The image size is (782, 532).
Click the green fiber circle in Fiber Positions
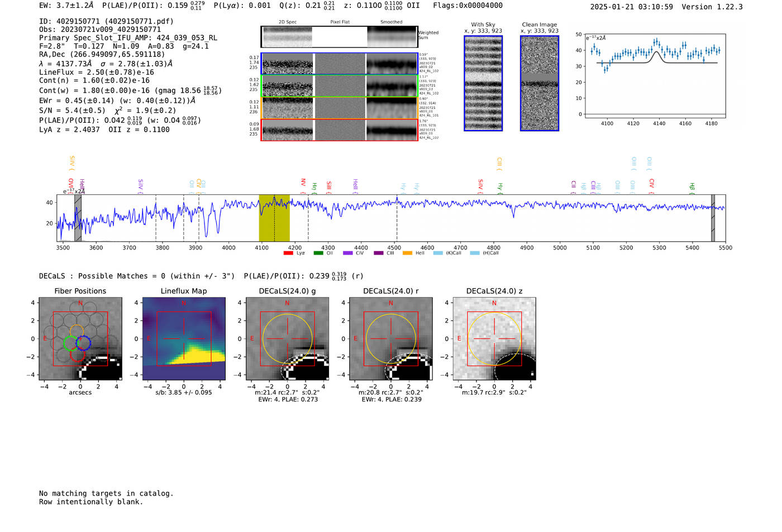tap(70, 343)
